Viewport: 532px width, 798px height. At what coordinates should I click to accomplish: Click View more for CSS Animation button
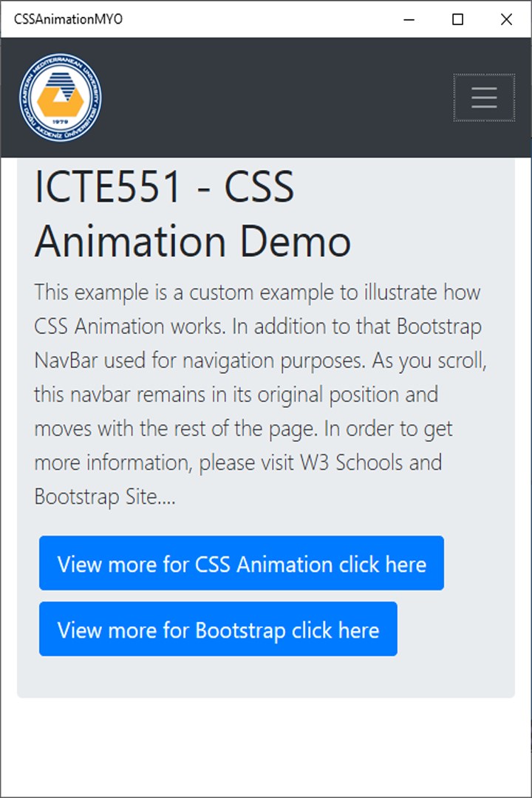point(242,563)
